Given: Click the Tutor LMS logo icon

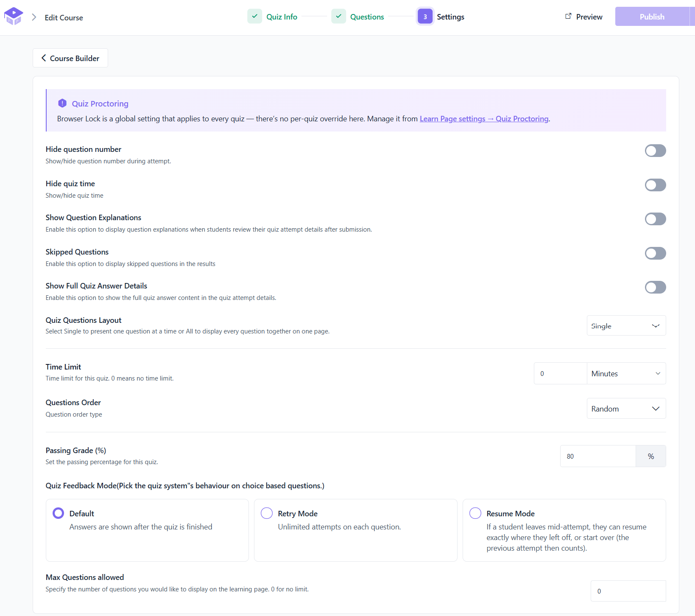Looking at the screenshot, I should click(14, 17).
